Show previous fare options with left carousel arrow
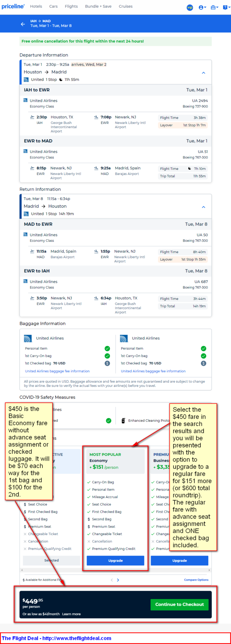The height and width of the screenshot is (644, 231). tap(112, 580)
